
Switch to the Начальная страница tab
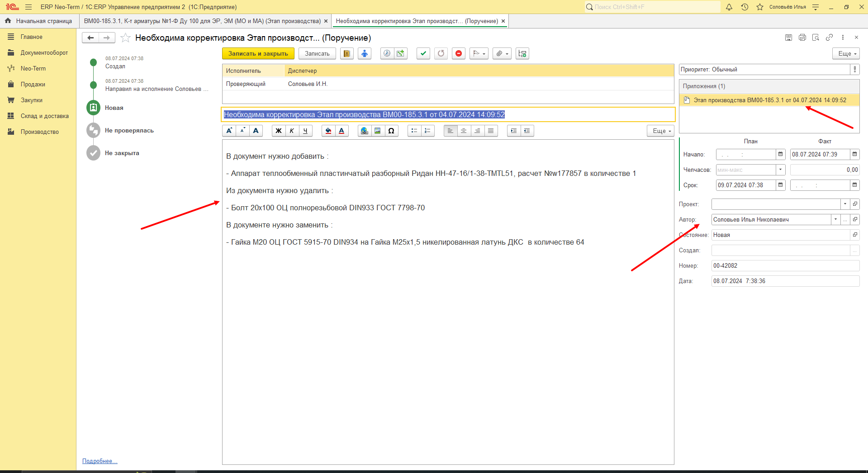[39, 21]
